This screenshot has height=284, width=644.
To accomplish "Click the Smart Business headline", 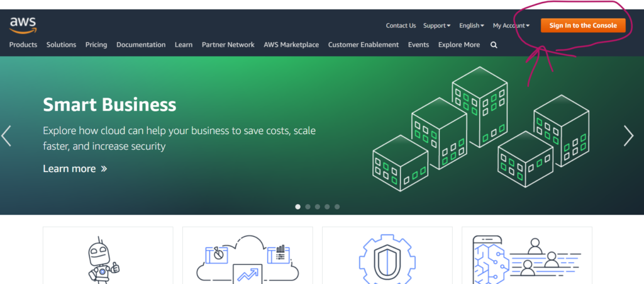I will (x=109, y=105).
